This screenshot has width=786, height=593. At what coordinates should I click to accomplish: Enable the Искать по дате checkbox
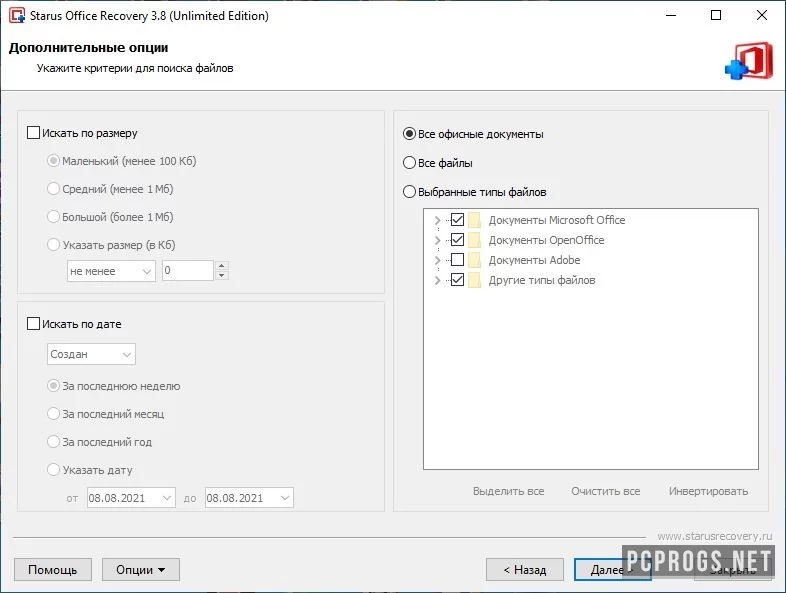click(33, 324)
